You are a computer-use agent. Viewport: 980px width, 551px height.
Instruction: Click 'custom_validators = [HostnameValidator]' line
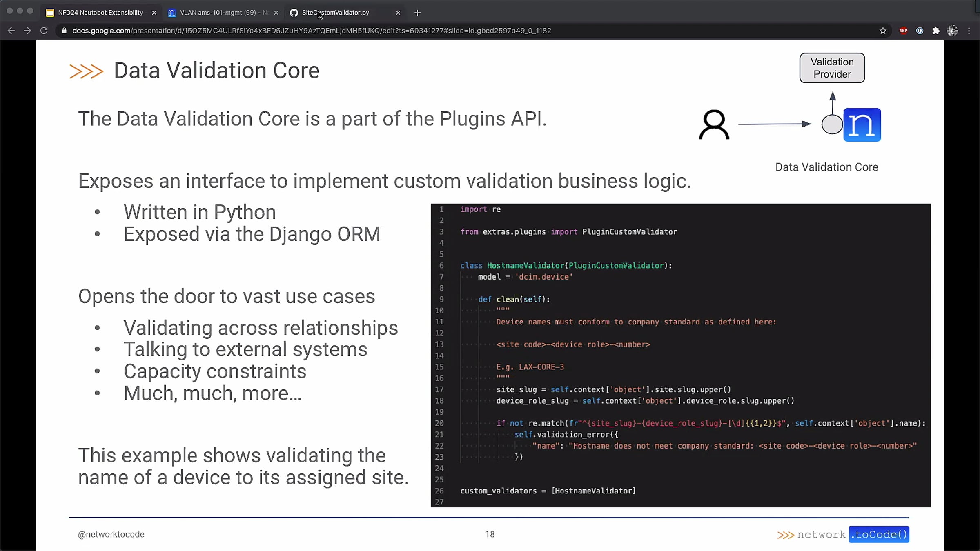pos(548,491)
